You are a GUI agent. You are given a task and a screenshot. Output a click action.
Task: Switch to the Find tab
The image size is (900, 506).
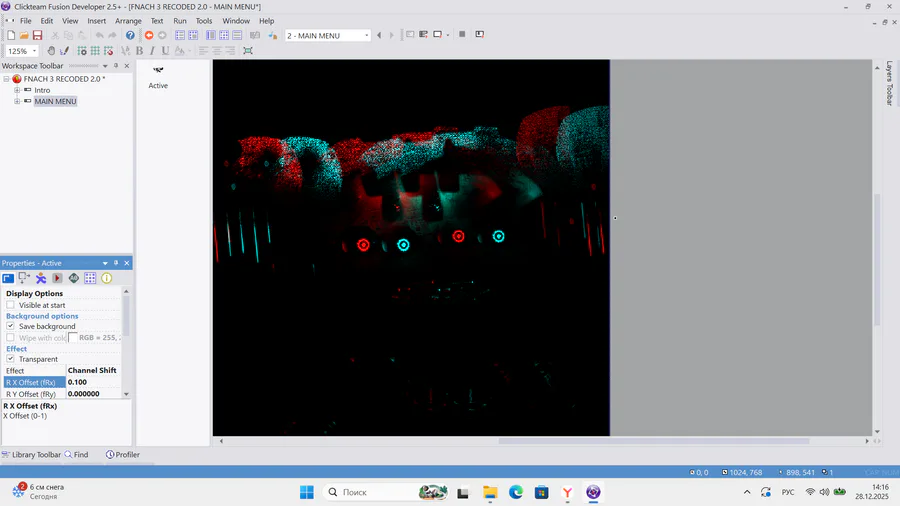point(76,454)
